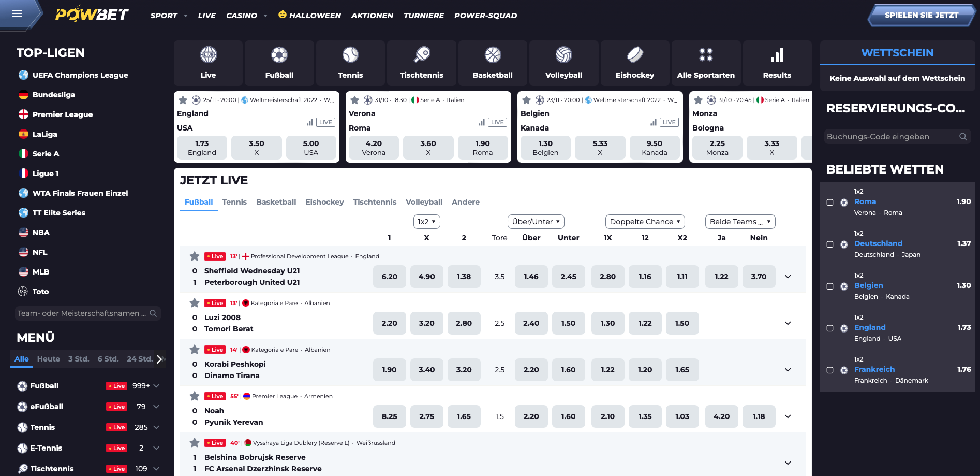Click SPIELEN SIE JETZT button
The image size is (980, 476).
pos(922,15)
